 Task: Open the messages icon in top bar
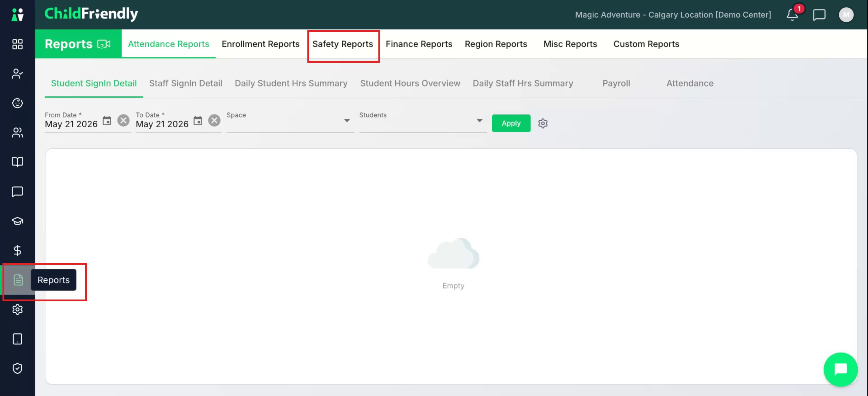(819, 15)
